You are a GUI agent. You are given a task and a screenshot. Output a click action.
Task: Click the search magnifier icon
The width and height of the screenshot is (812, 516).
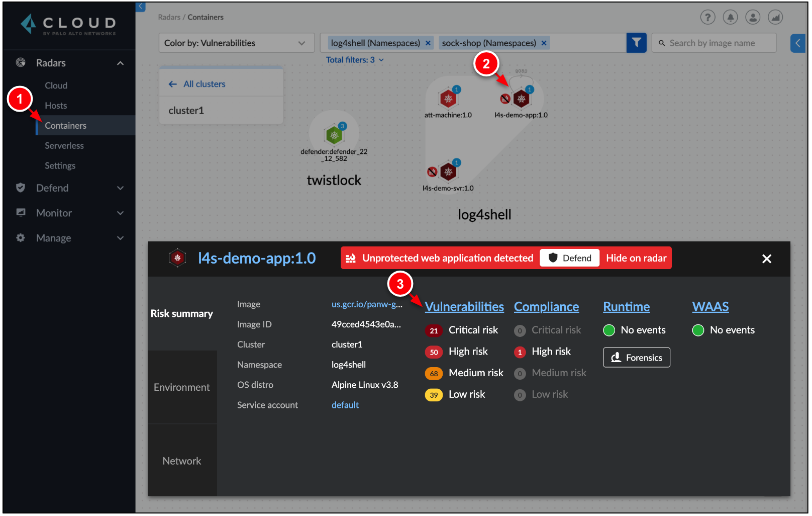[x=662, y=43]
